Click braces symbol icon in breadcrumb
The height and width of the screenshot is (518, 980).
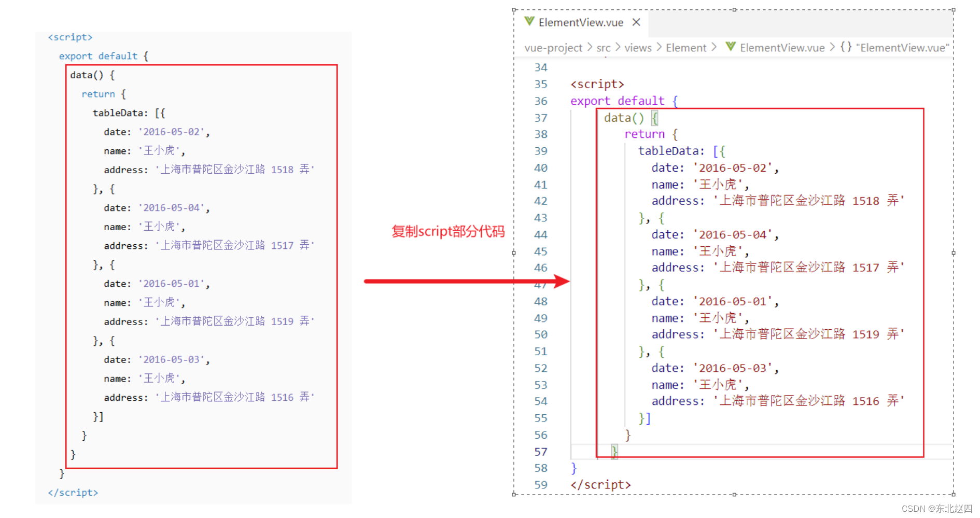pos(846,47)
